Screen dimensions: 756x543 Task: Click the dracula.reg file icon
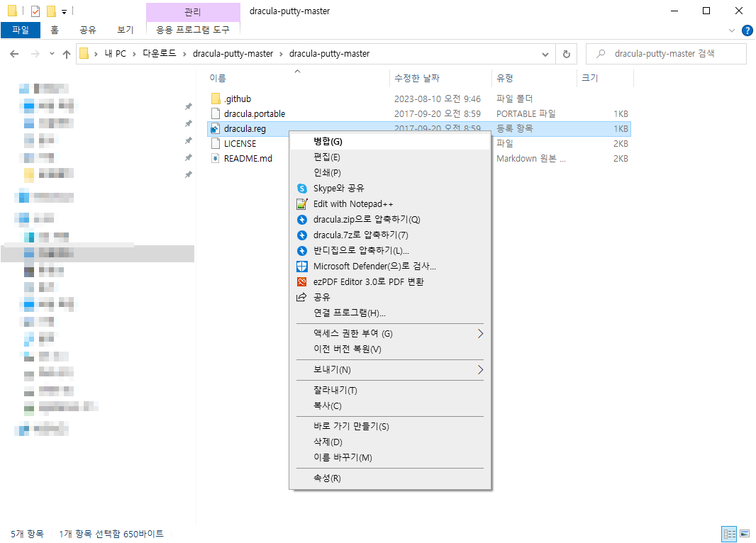click(x=216, y=128)
